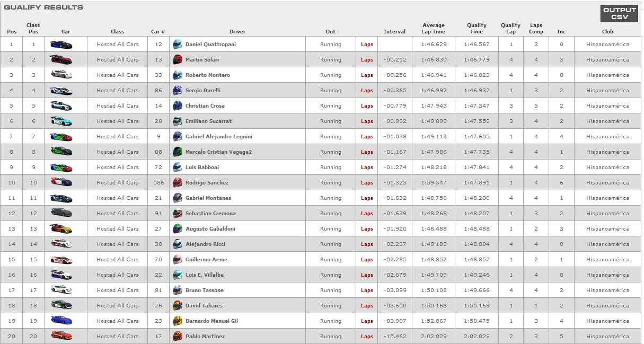Open Laps link for Daniel Quattropani

click(367, 45)
